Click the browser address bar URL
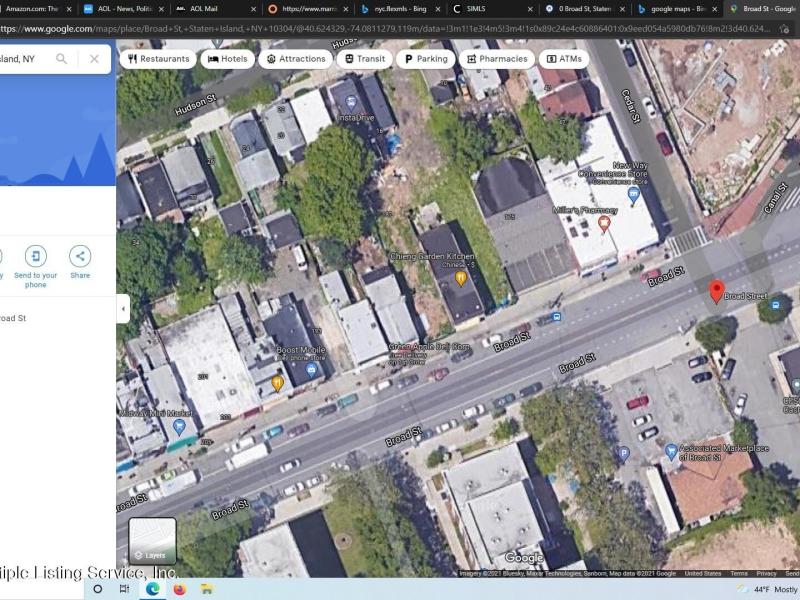Viewport: 800px width, 600px height. tap(385, 29)
